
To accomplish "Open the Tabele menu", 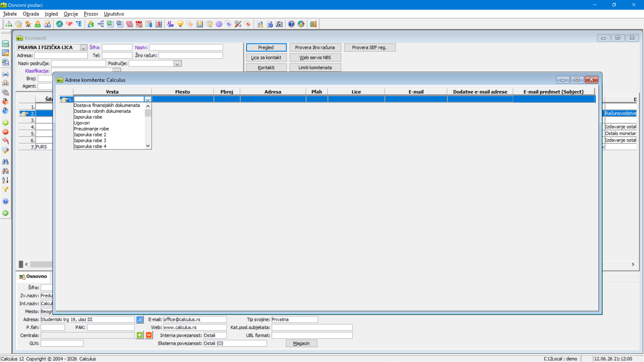I will [x=10, y=14].
